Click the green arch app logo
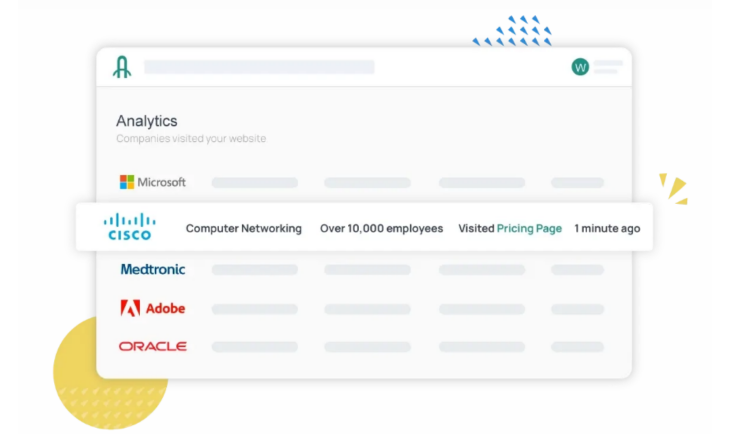730x434 pixels. 122,67
